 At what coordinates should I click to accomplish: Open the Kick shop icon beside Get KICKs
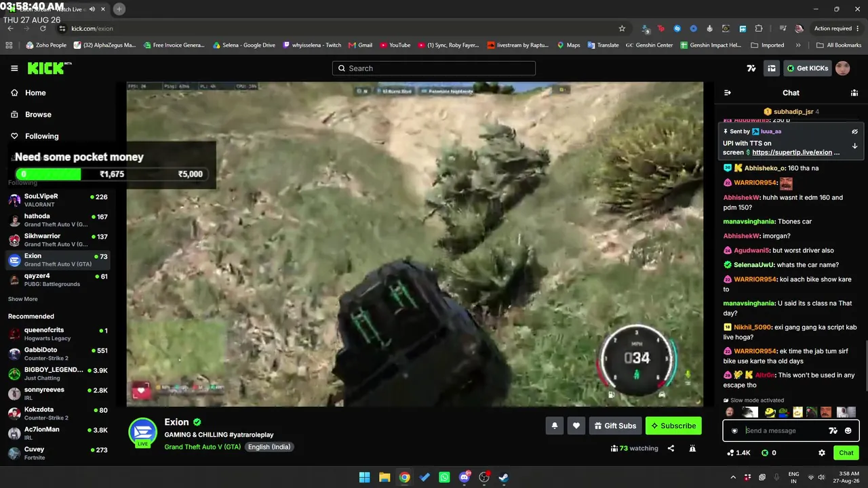(x=772, y=68)
